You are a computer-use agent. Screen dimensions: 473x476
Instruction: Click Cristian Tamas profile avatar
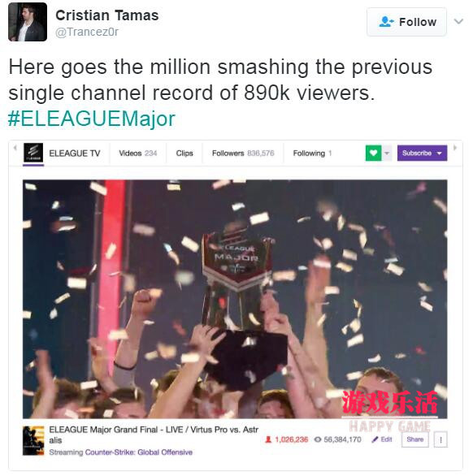(28, 22)
